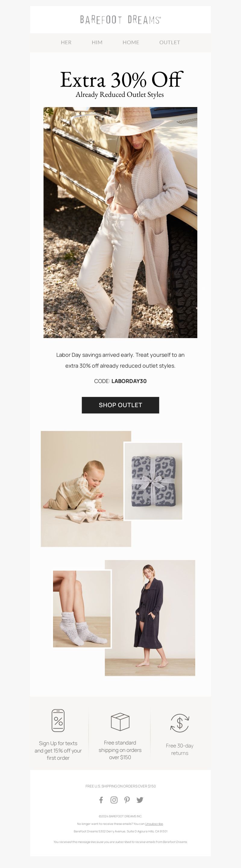Go to the HOME category

(x=131, y=43)
